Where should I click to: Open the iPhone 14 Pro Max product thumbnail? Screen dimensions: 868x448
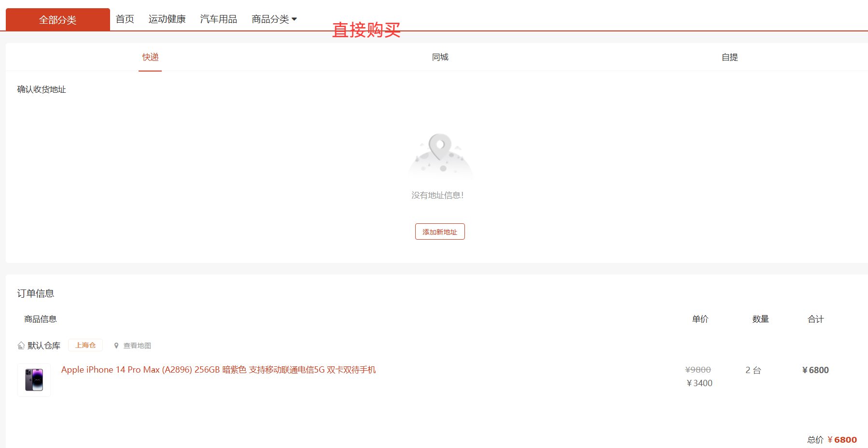34,380
